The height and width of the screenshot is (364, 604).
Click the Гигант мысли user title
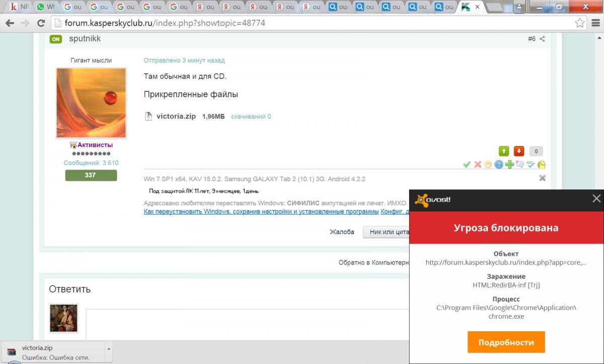(x=91, y=60)
